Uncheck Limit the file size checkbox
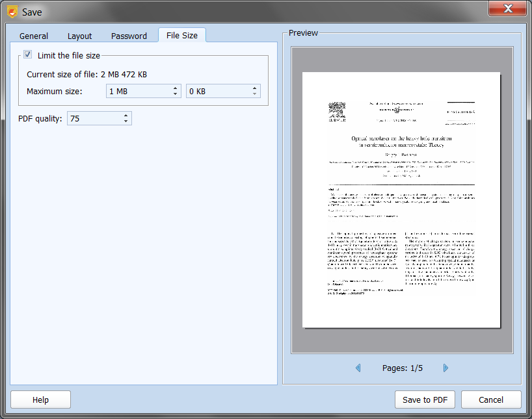 pos(28,55)
